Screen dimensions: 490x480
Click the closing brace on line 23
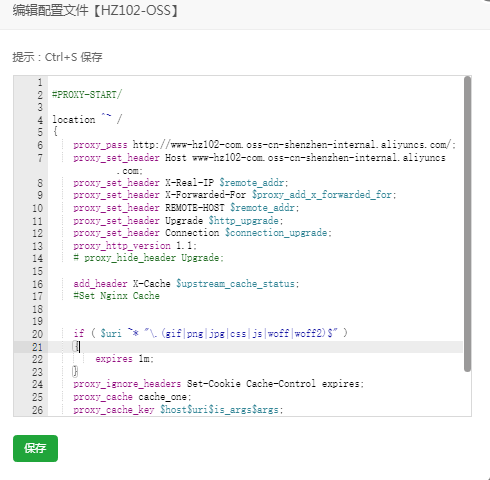75,371
